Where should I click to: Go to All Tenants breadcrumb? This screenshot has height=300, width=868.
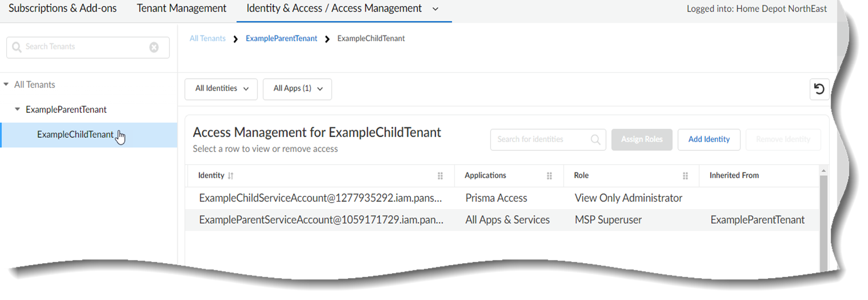click(x=207, y=39)
